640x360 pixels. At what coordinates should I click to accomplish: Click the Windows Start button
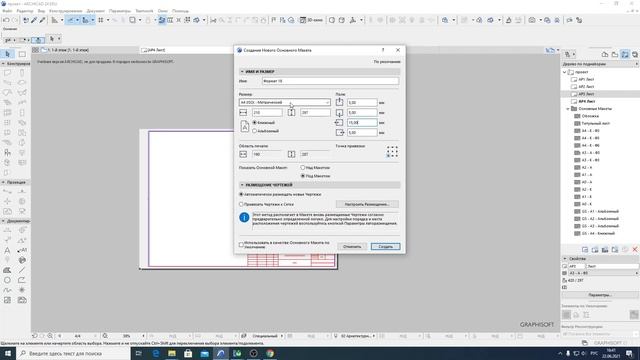[x=8, y=353]
